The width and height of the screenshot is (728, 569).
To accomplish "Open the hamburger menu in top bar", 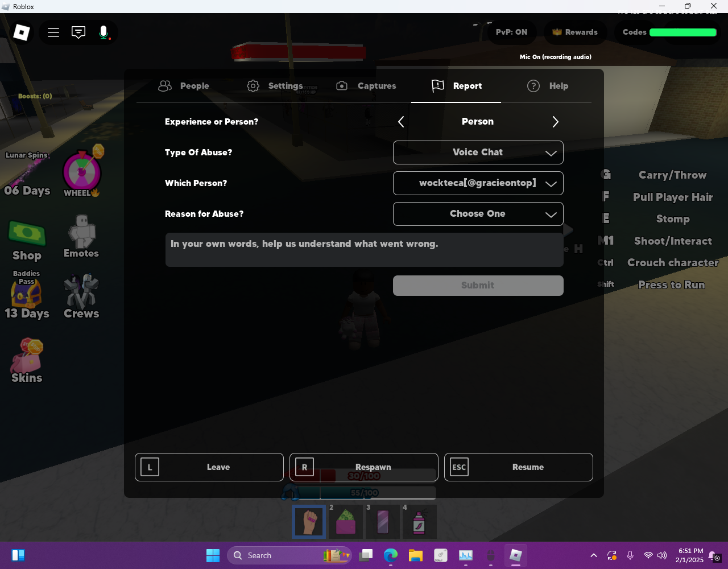I will (x=53, y=32).
